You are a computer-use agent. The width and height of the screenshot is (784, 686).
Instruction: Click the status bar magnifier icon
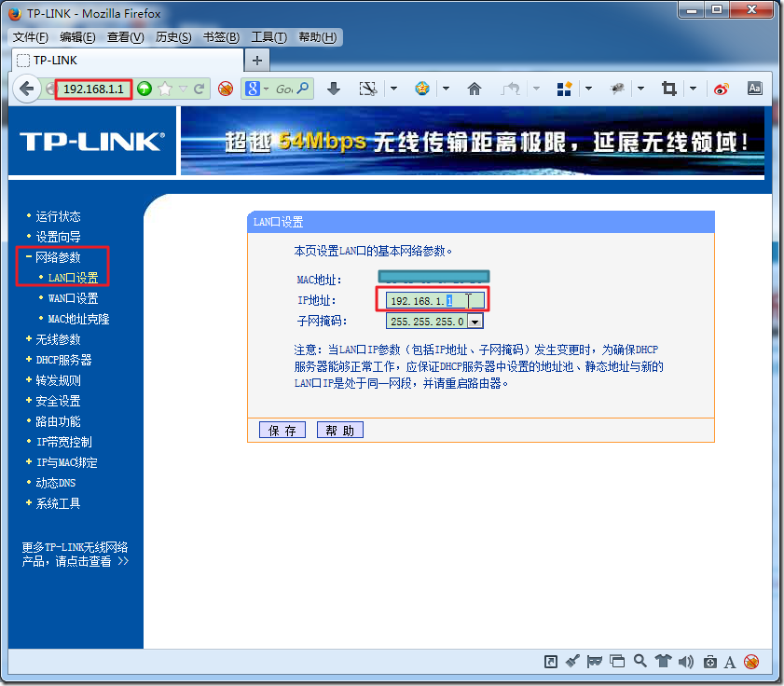[x=640, y=661]
